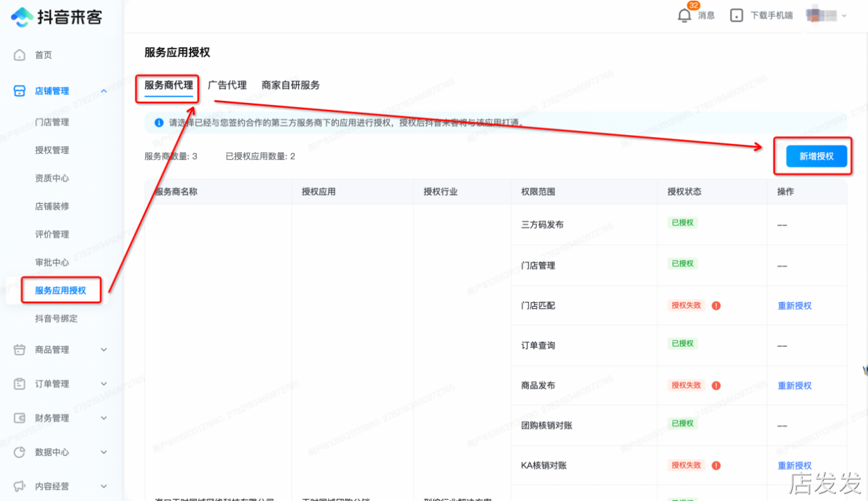Screen dimensions: 868x501
Task: Switch to the 广告代理 tab
Action: 227,85
